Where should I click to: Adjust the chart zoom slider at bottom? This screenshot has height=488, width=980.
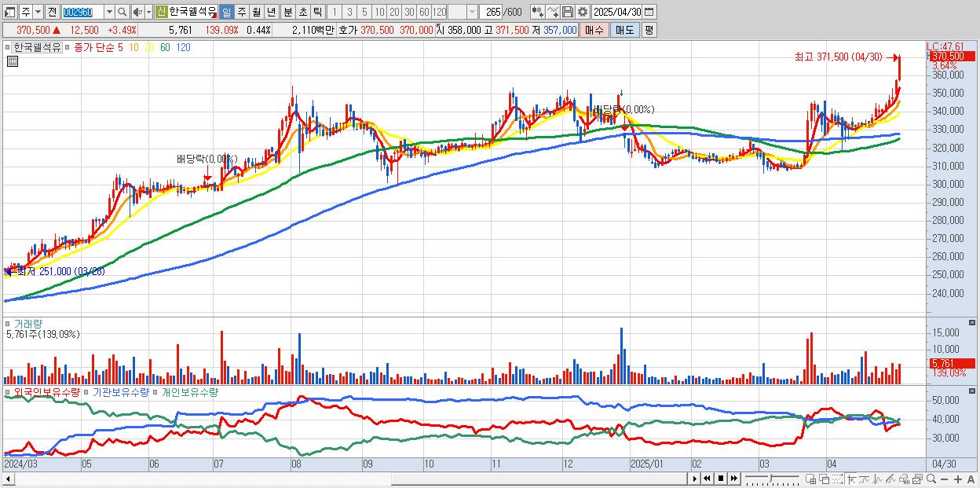click(772, 479)
